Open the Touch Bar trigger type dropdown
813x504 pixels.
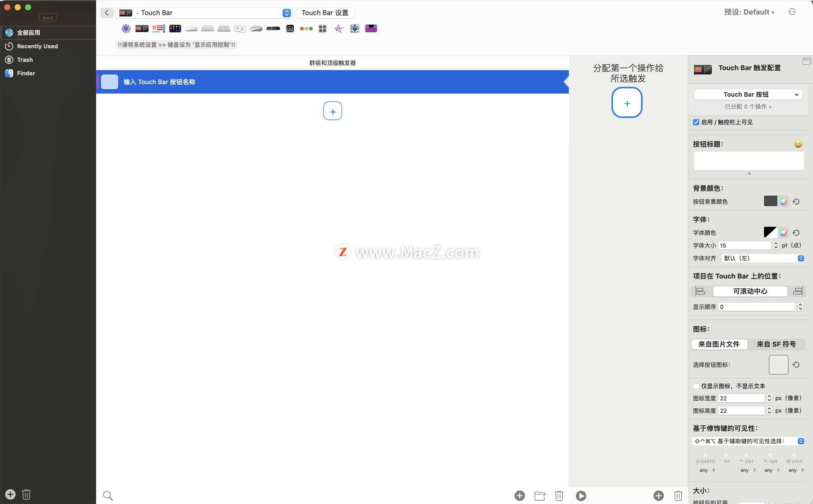click(x=204, y=13)
